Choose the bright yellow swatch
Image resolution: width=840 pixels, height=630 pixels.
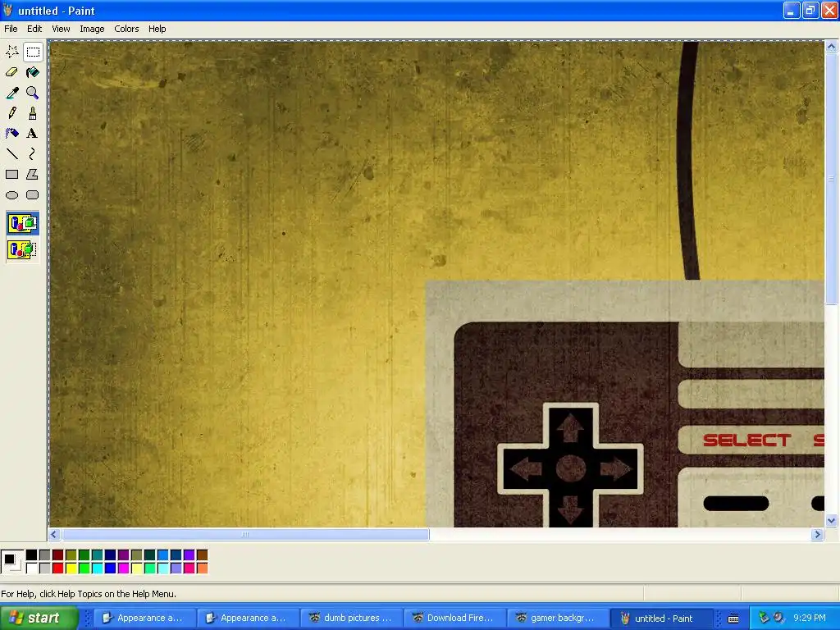(x=71, y=568)
